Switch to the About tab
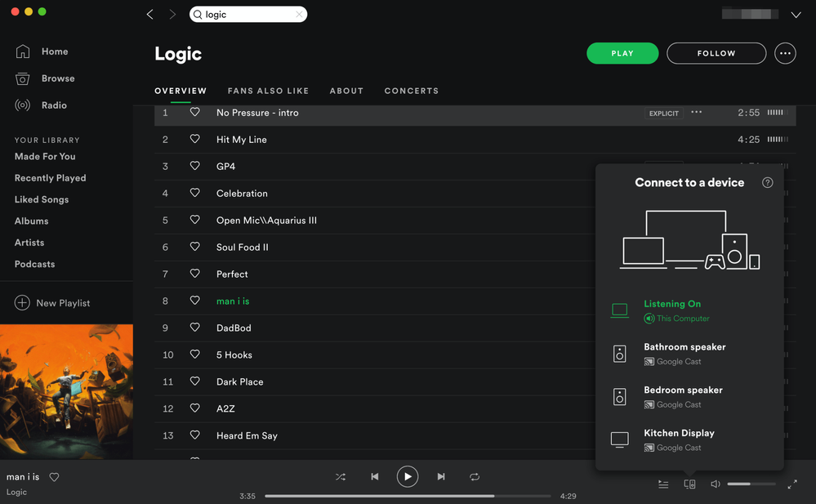This screenshot has width=816, height=504. (x=346, y=91)
